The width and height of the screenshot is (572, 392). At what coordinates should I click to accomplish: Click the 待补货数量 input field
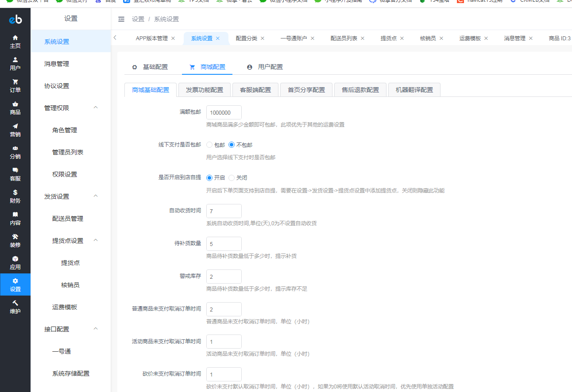[x=224, y=244]
